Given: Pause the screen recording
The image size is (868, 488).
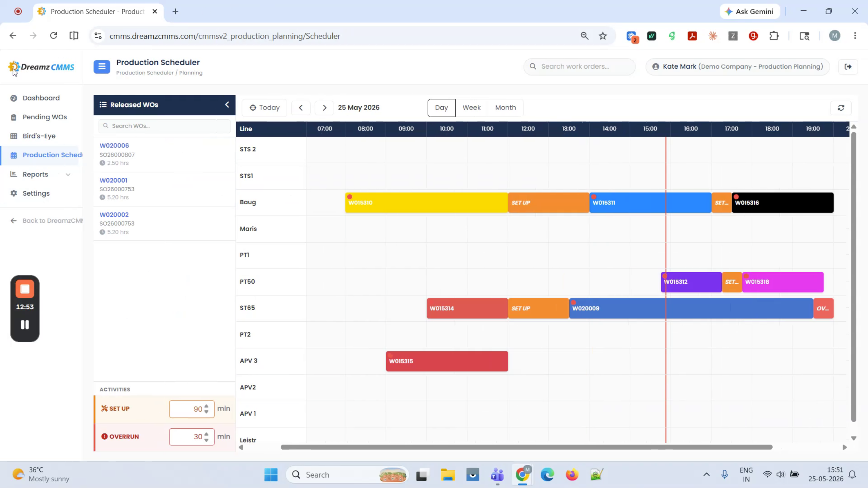Looking at the screenshot, I should click(x=25, y=325).
